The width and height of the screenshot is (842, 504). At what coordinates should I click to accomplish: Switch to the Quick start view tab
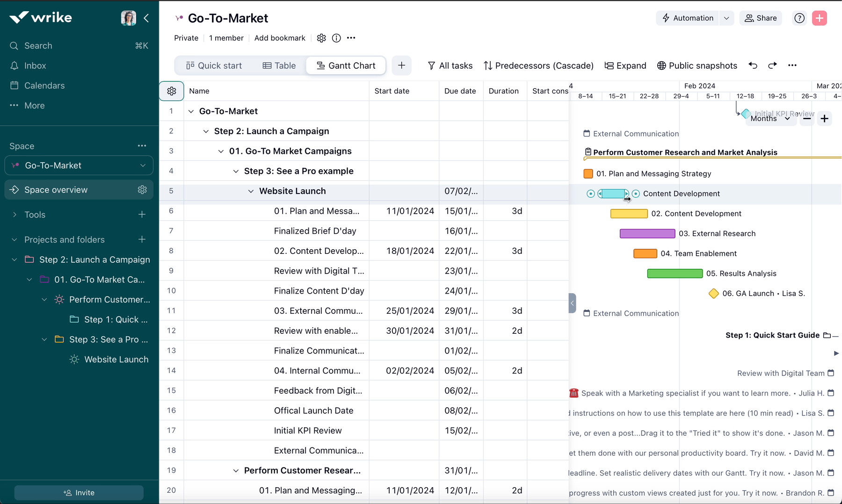point(214,65)
